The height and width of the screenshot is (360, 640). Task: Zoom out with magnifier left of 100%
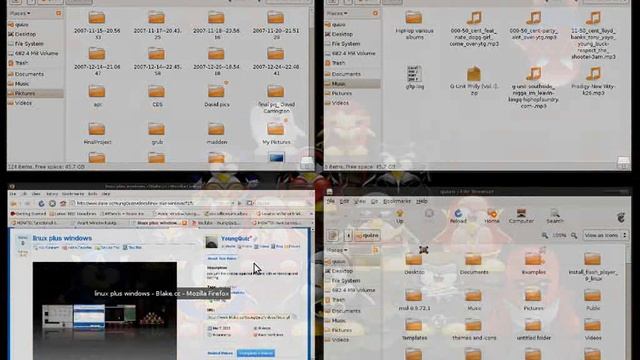545,236
